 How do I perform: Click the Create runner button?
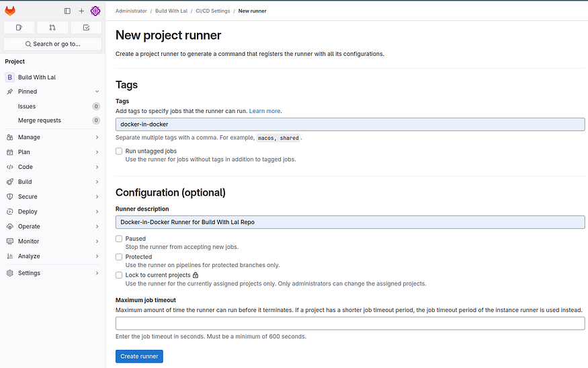(139, 357)
